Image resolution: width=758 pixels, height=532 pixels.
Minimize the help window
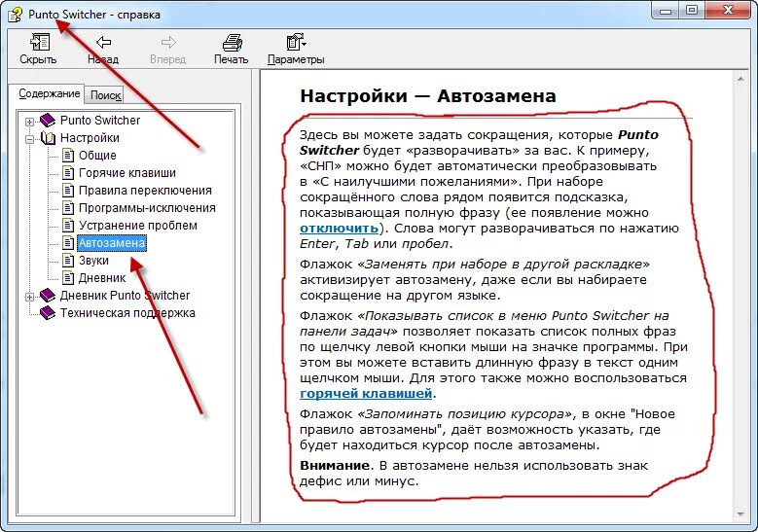click(666, 11)
